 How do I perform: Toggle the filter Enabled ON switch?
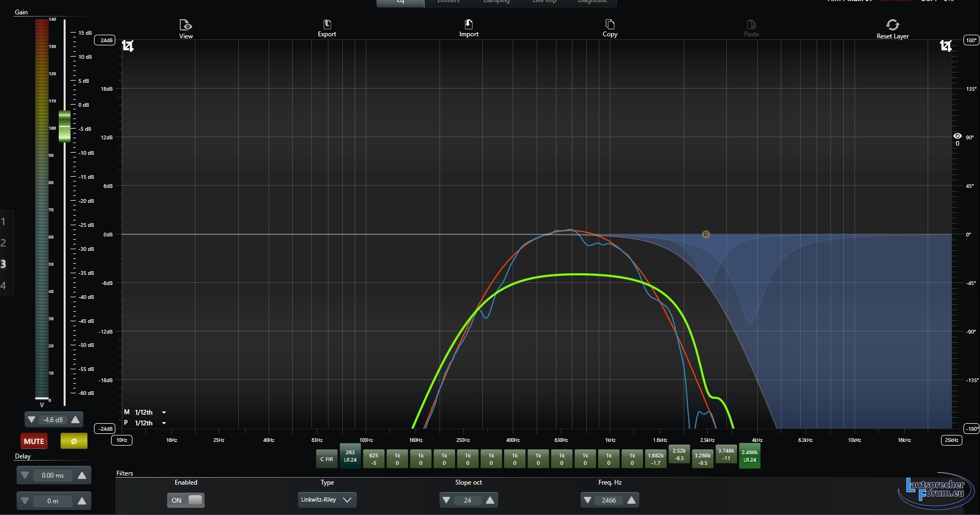[x=186, y=500]
